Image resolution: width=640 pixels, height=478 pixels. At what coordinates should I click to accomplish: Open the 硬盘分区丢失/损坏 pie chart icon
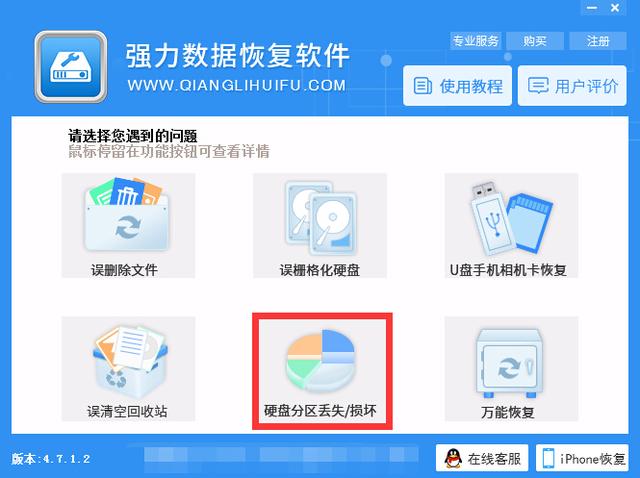coord(320,360)
